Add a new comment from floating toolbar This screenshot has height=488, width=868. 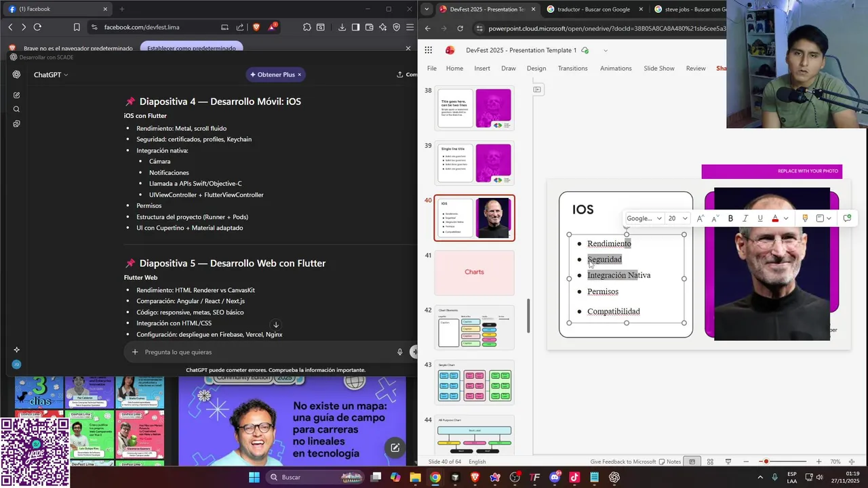click(847, 218)
